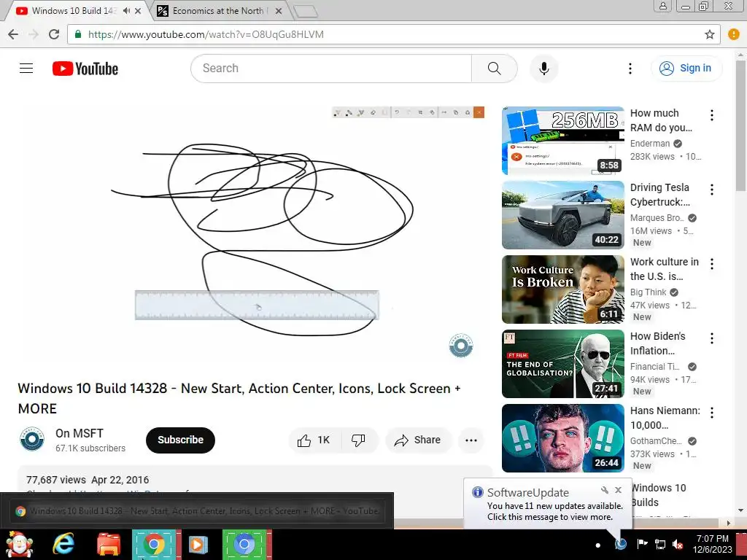Open options for How Biden's Inflation video
The height and width of the screenshot is (560, 747).
pyautogui.click(x=712, y=338)
